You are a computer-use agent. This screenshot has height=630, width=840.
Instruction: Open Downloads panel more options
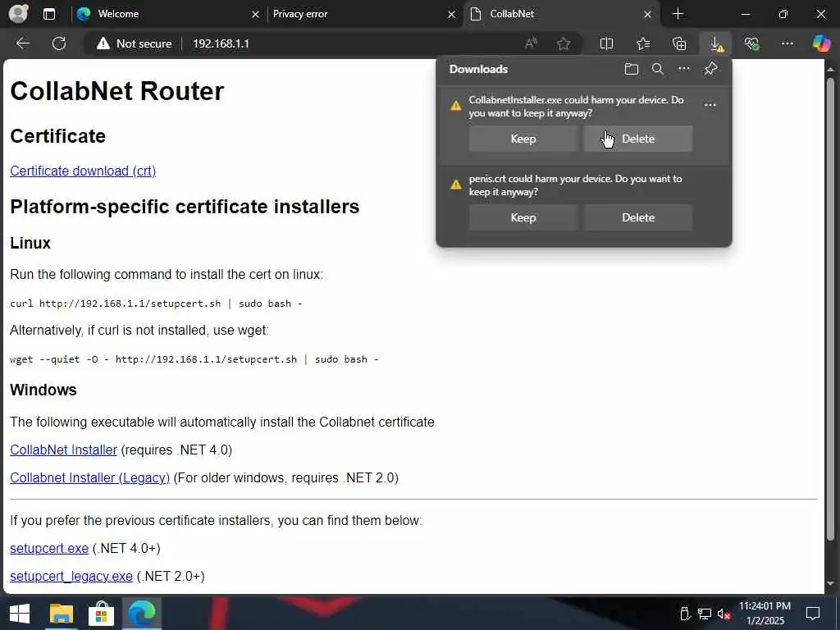683,69
